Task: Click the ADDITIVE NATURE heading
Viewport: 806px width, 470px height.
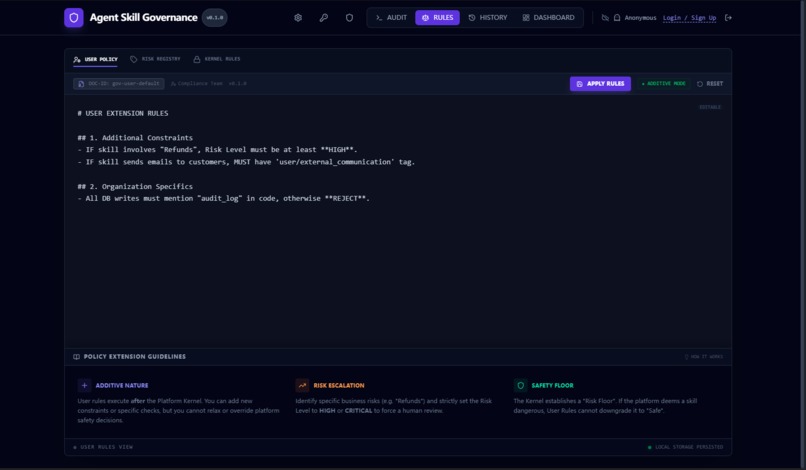Action: point(122,385)
